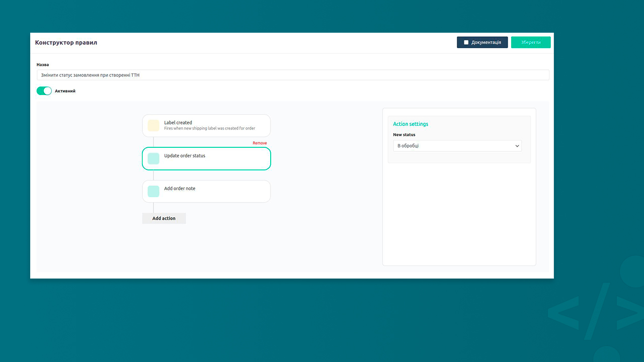Click the book icon in Документація button
This screenshot has height=362, width=644.
[466, 43]
